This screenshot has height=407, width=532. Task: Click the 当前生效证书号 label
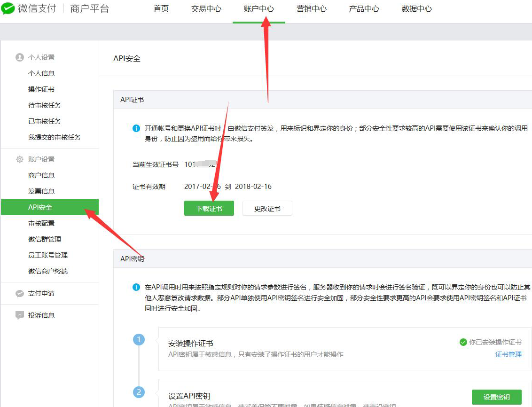[x=156, y=164]
